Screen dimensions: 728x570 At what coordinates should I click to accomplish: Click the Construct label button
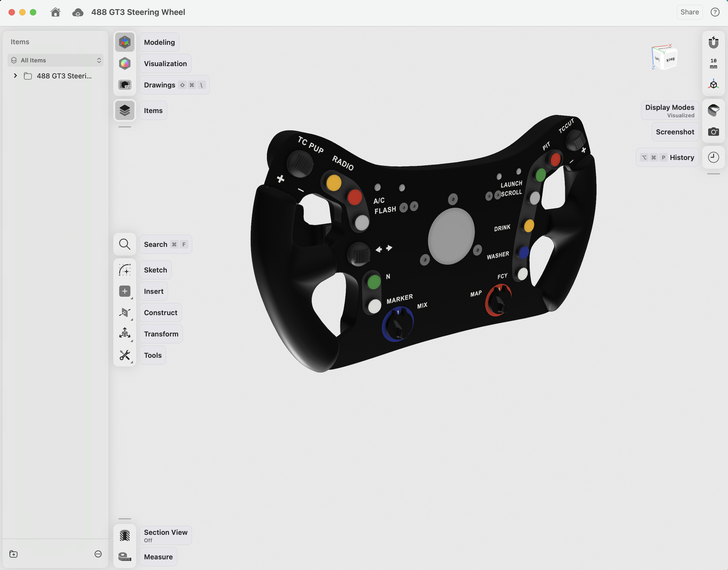click(161, 313)
